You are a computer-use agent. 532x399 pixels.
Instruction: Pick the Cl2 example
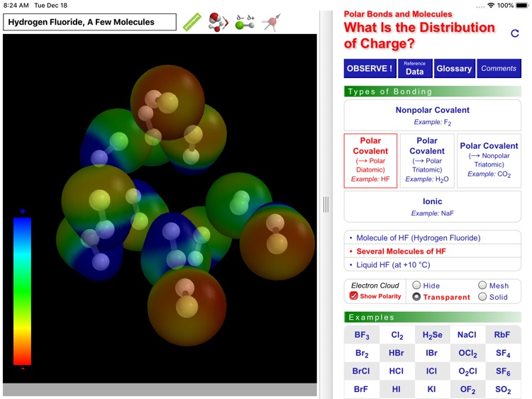(x=397, y=335)
